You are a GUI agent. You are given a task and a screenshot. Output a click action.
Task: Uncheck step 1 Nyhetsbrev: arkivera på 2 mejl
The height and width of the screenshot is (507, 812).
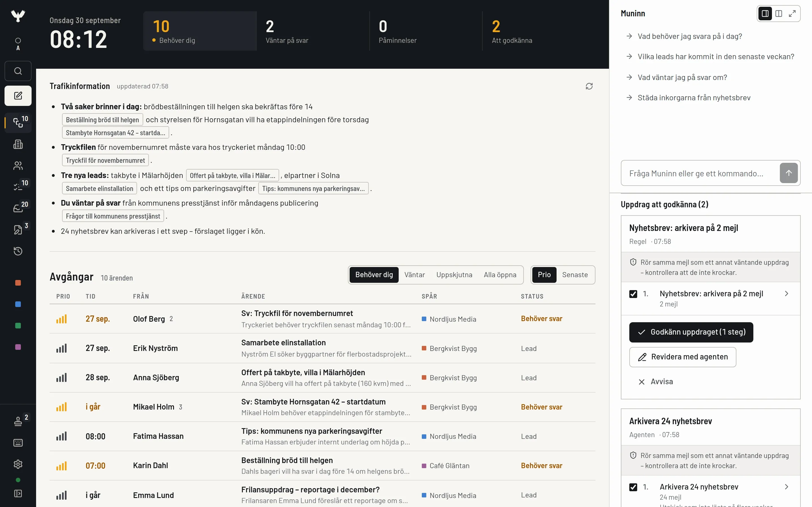pyautogui.click(x=633, y=294)
